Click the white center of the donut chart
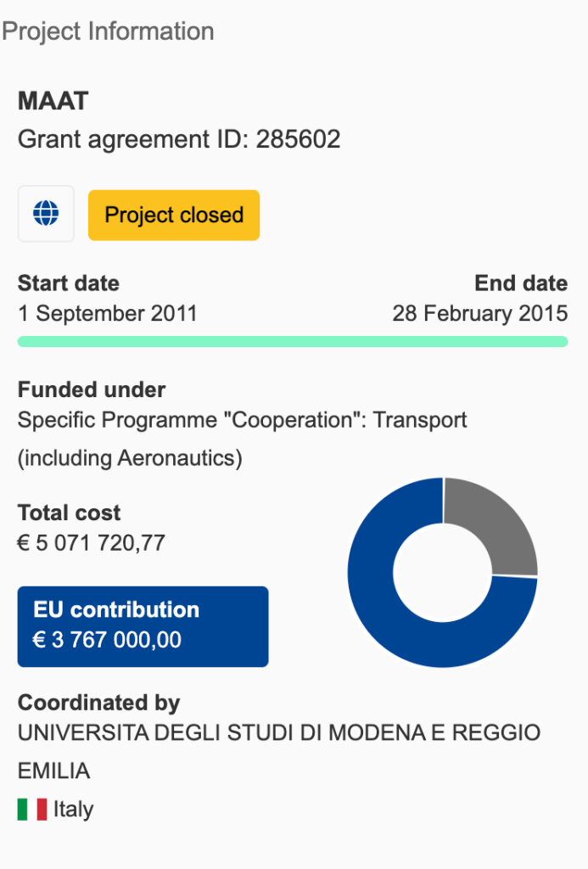588x869 pixels. tap(442, 573)
